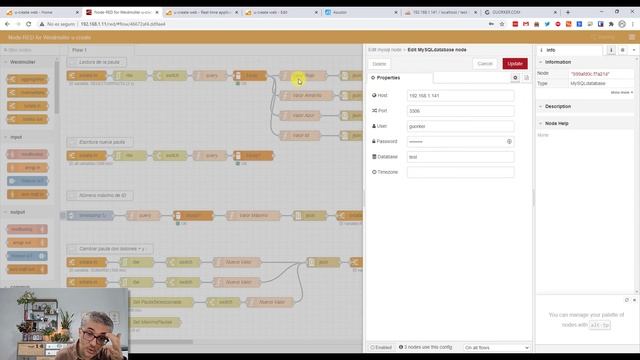The height and width of the screenshot is (360, 640).
Task: Select the 'Escritura nueva pauta' comment node
Action: pyautogui.click(x=100, y=142)
